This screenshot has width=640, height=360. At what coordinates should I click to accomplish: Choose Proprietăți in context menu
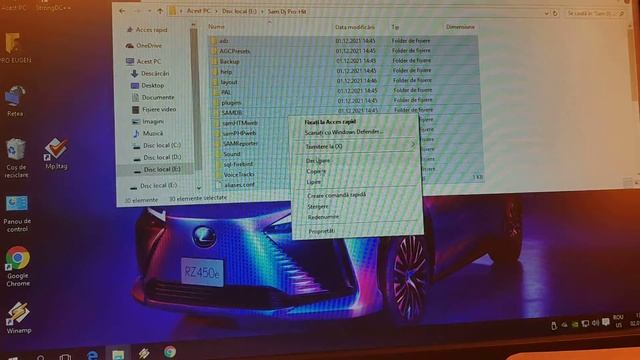tap(322, 231)
